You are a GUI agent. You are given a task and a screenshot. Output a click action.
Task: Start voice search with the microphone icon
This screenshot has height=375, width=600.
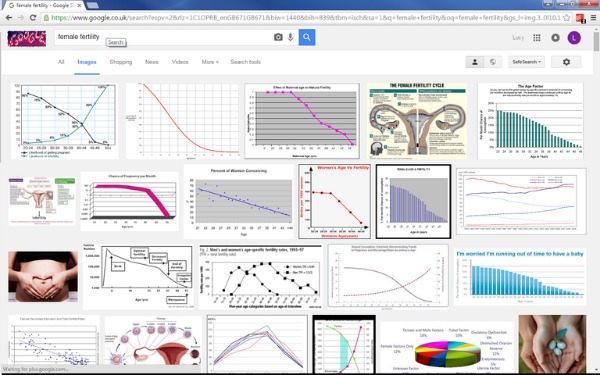tap(290, 37)
